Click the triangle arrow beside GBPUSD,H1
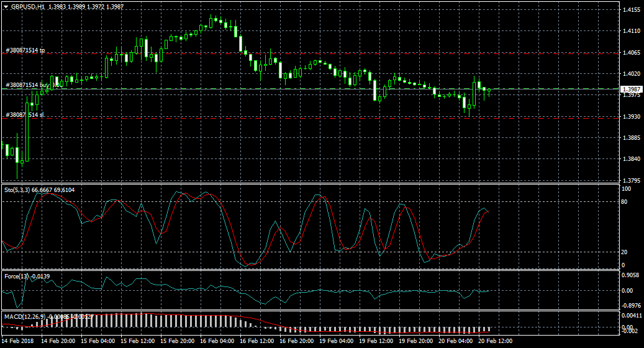This screenshot has width=644, height=348. [6, 6]
